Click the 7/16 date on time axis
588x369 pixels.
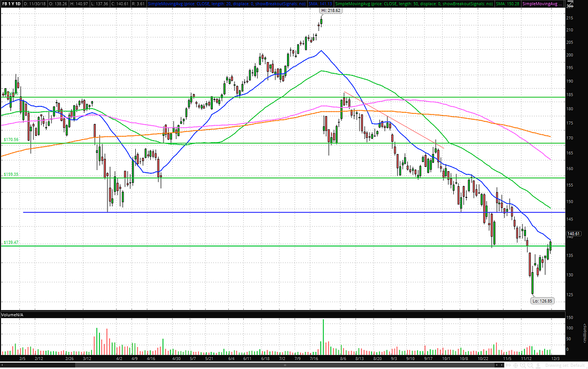313,358
